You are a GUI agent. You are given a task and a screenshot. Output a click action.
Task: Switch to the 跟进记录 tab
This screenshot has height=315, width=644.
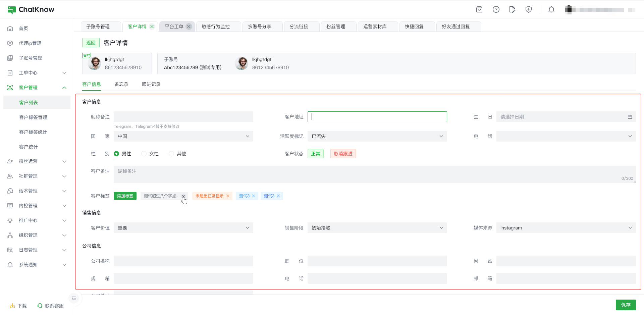click(151, 84)
